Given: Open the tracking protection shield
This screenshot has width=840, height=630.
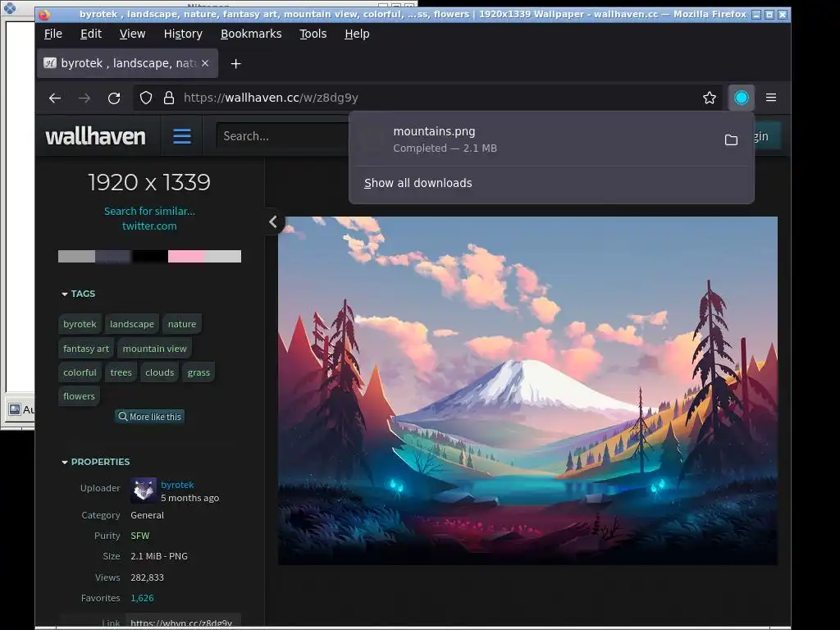Looking at the screenshot, I should pos(146,98).
